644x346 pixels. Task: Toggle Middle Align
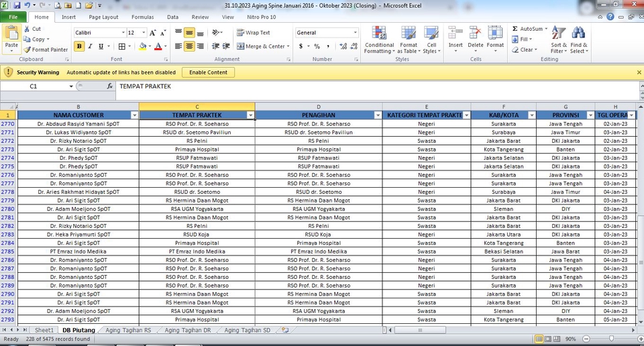[x=189, y=32]
